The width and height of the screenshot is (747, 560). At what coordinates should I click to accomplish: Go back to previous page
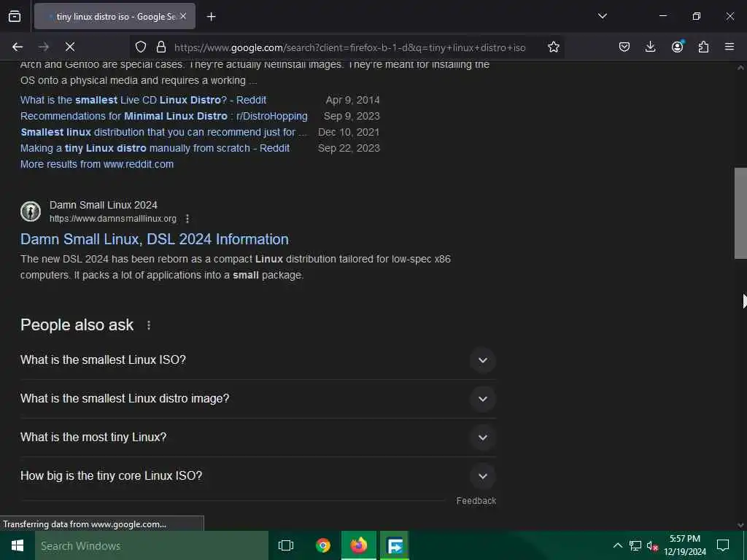[18, 47]
